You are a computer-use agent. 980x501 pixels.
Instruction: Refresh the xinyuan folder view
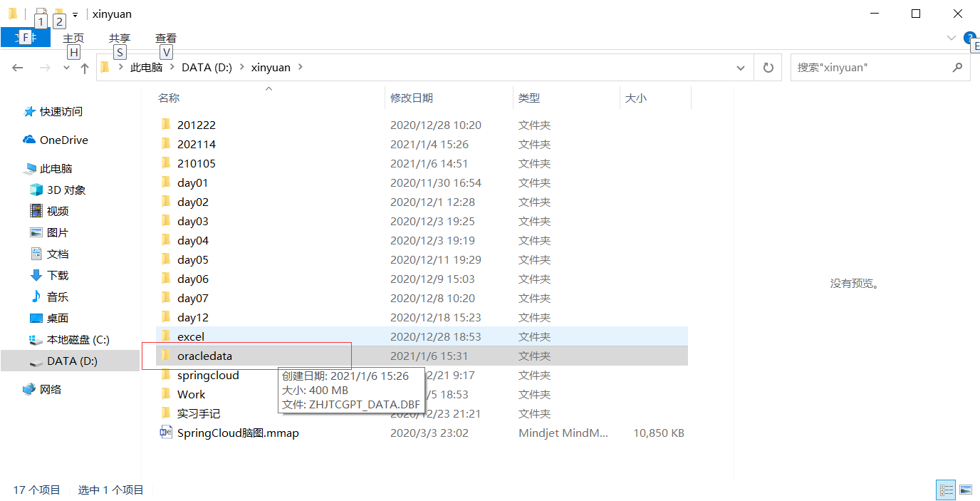tap(768, 68)
